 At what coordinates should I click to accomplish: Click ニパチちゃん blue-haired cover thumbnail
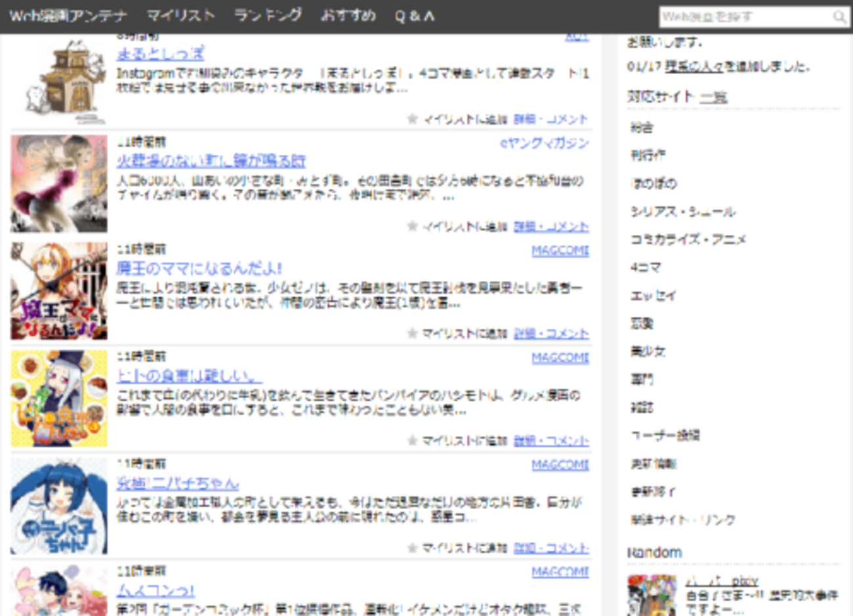[x=59, y=505]
